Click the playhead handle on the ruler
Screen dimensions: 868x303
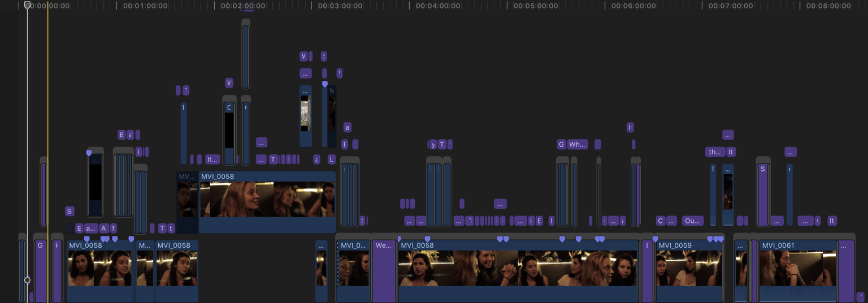pyautogui.click(x=27, y=5)
